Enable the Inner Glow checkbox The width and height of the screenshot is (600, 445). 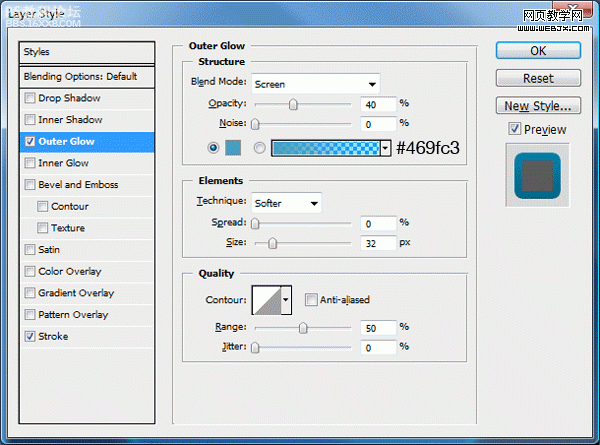tap(30, 163)
